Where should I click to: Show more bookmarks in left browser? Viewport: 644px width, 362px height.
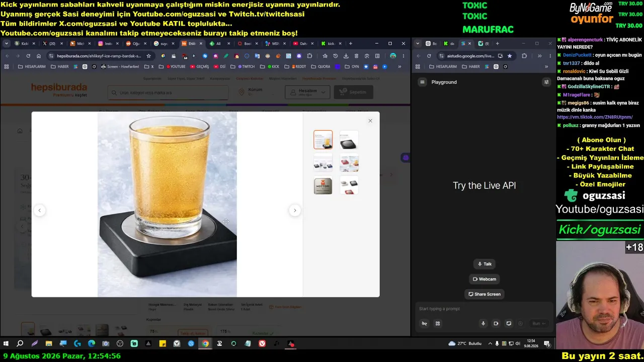click(x=399, y=66)
